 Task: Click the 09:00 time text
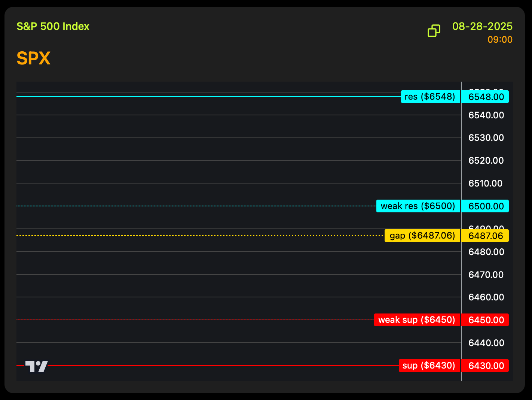point(500,40)
